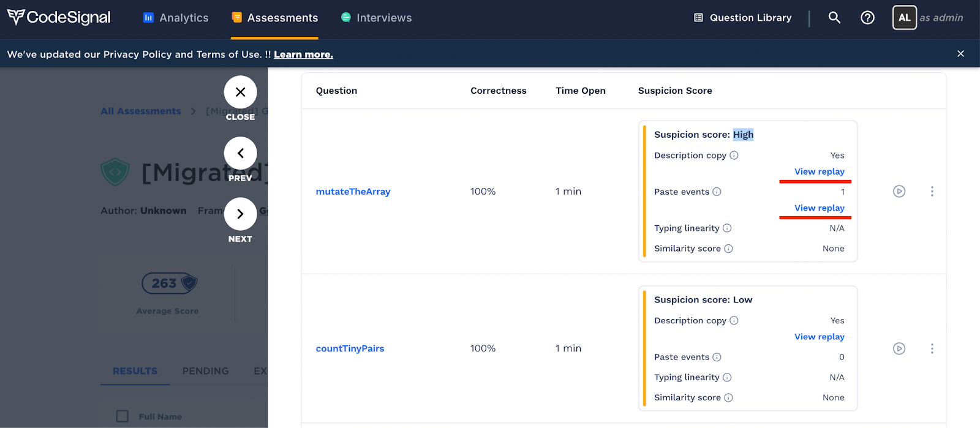Click the Suspicion score: Low heading

[703, 300]
